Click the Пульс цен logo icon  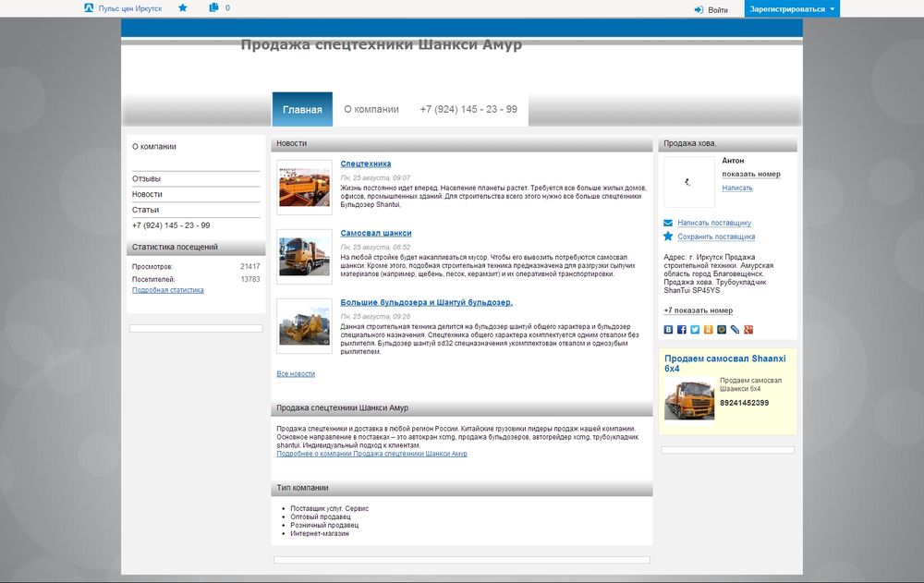click(x=89, y=8)
